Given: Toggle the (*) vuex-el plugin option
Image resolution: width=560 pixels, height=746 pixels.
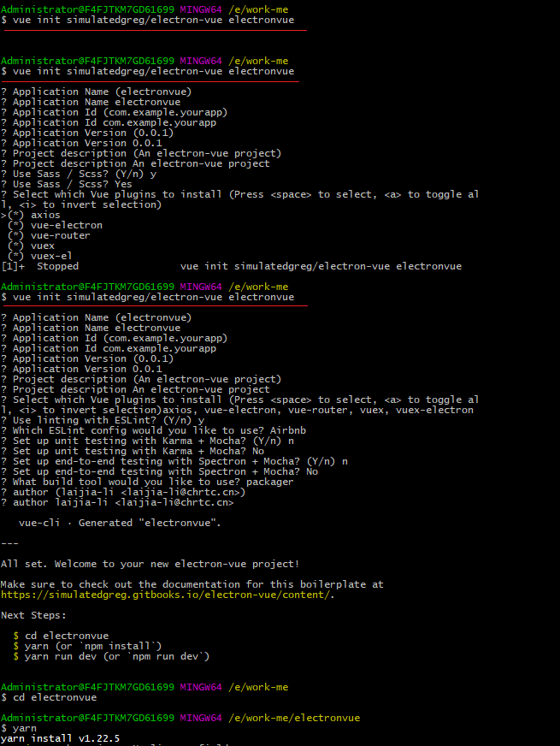Looking at the screenshot, I should coord(39,256).
